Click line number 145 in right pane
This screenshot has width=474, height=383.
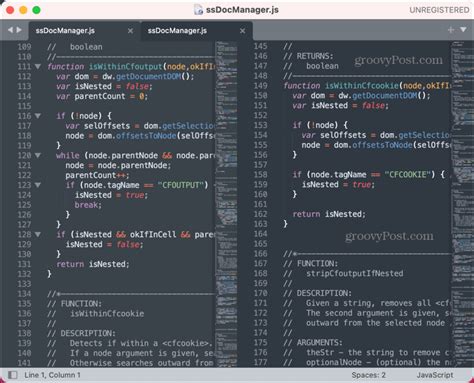click(x=260, y=46)
